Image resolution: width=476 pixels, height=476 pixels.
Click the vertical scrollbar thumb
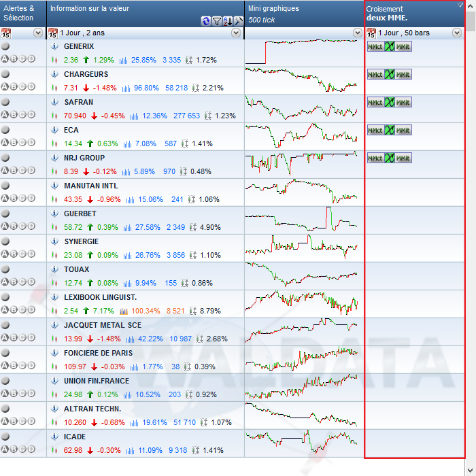pos(471,22)
